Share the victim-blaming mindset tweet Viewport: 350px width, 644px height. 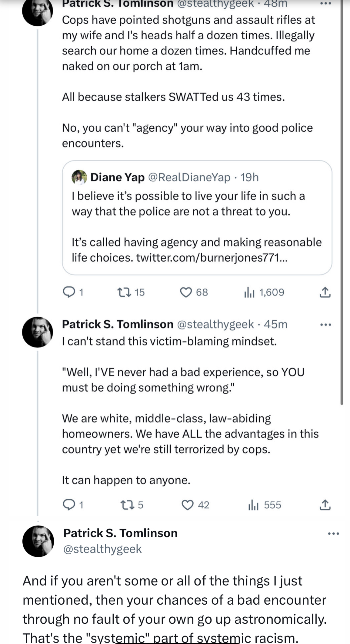(x=325, y=505)
